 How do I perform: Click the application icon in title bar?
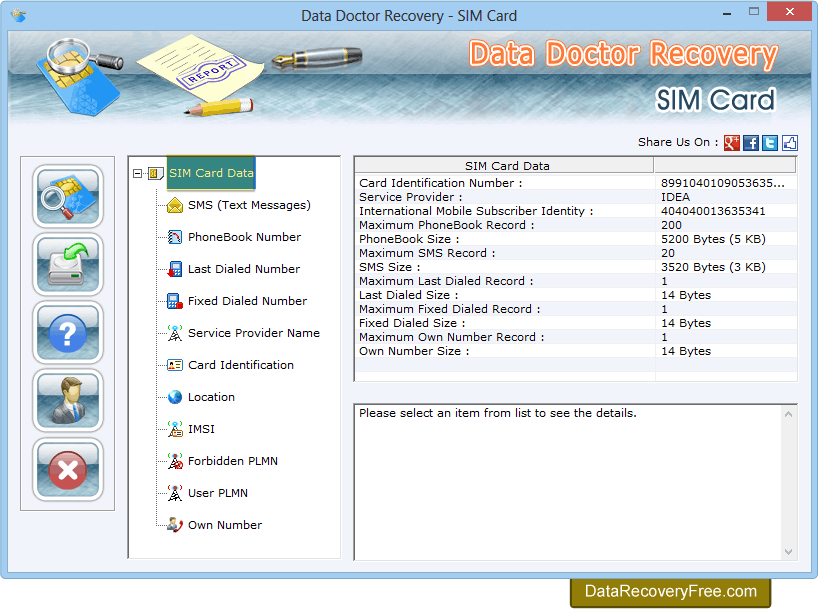pyautogui.click(x=18, y=16)
